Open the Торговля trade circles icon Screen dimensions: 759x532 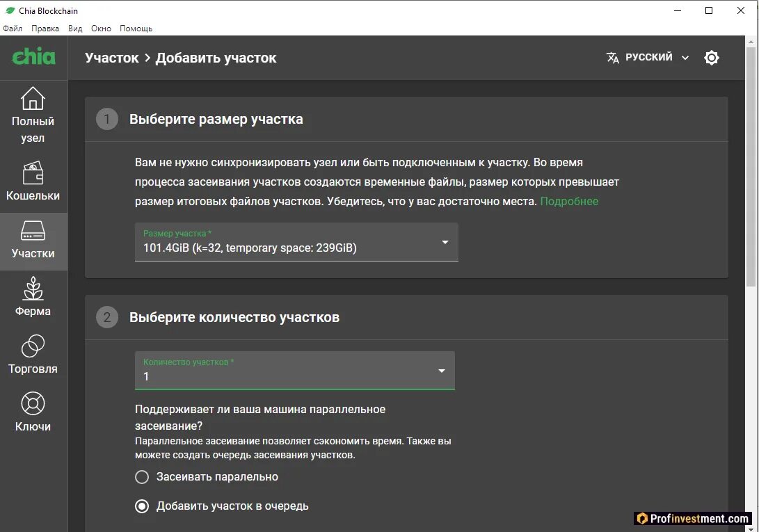[x=33, y=346]
